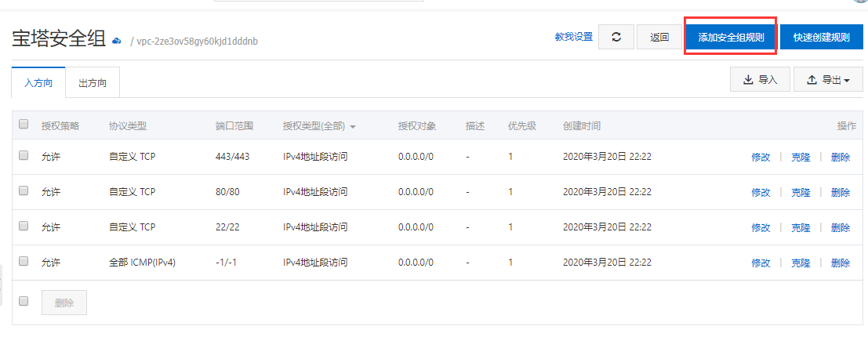Click 克隆 for the port 443/443 rule
The height and width of the screenshot is (348, 868).
[x=801, y=157]
